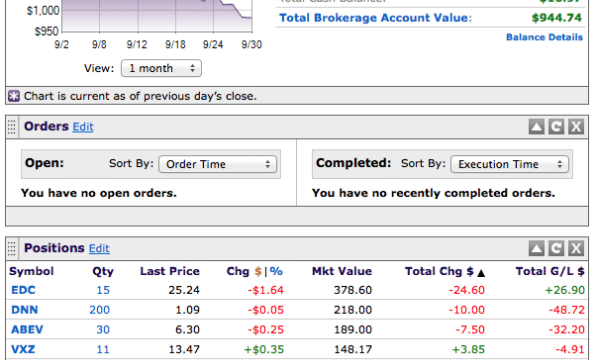Click the DNN quantity 200
596x360 pixels.
pyautogui.click(x=100, y=310)
